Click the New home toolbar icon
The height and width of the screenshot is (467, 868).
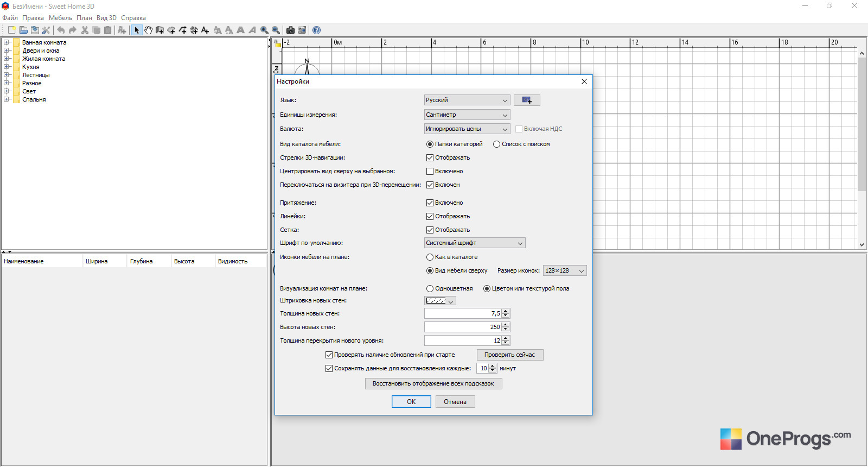[x=11, y=30]
